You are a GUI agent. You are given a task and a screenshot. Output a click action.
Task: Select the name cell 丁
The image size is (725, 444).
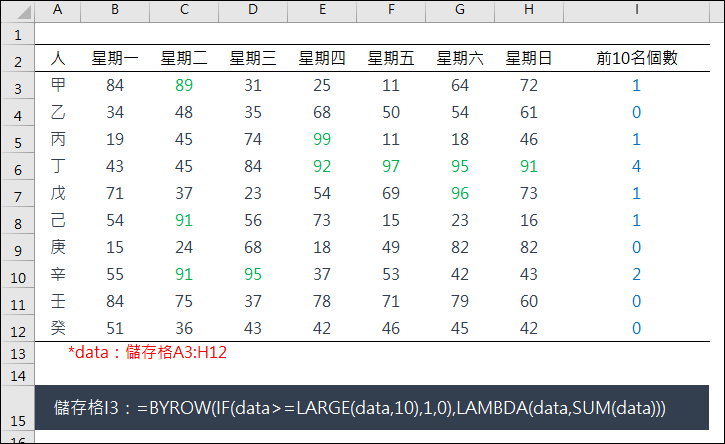(x=58, y=166)
